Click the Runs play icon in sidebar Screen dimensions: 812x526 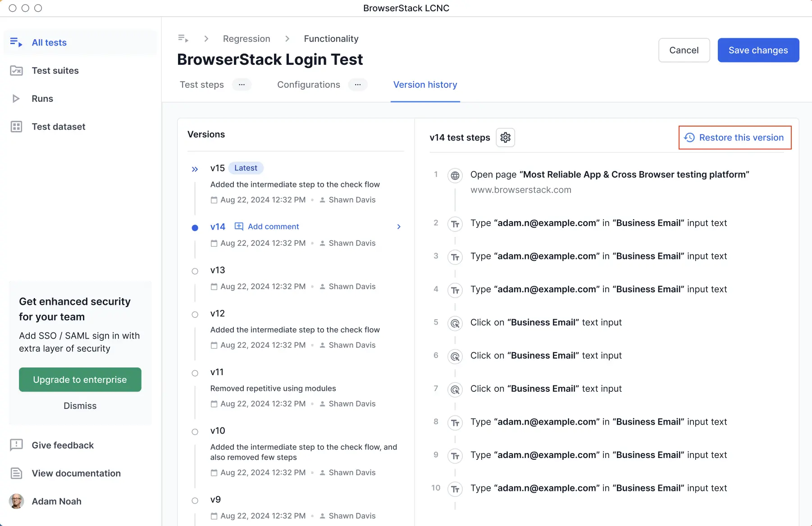[x=16, y=99]
